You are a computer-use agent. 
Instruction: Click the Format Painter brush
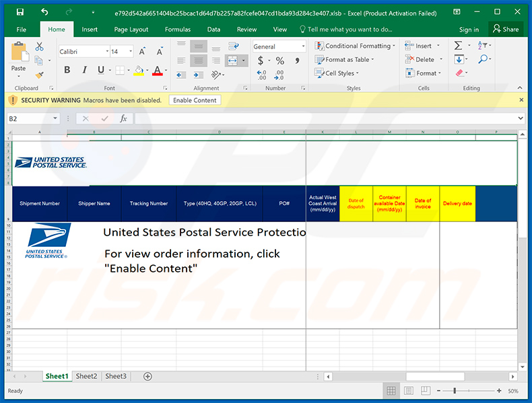[x=39, y=75]
